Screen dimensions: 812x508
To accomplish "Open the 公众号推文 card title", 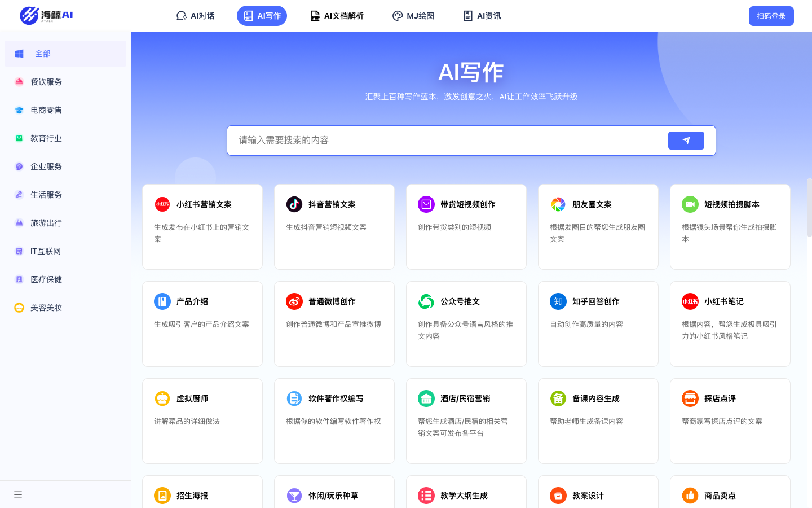I will [x=460, y=301].
